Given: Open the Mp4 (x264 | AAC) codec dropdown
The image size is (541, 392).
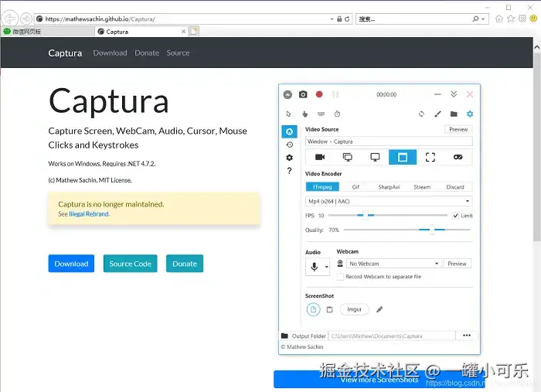Looking at the screenshot, I should (389, 201).
